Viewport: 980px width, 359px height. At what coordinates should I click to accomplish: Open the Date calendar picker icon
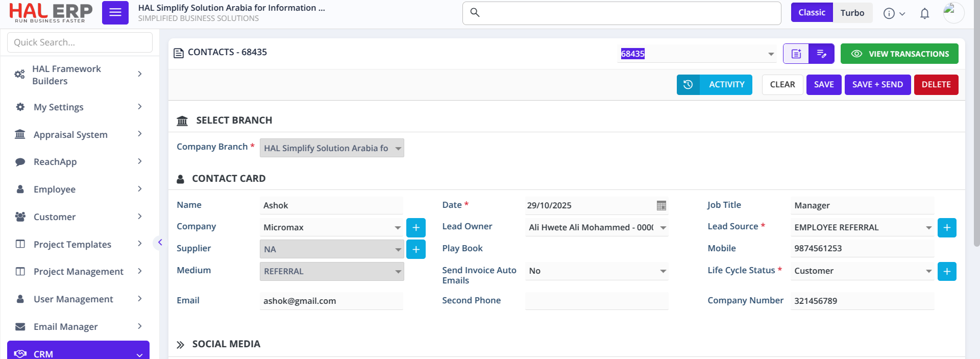[x=661, y=206]
